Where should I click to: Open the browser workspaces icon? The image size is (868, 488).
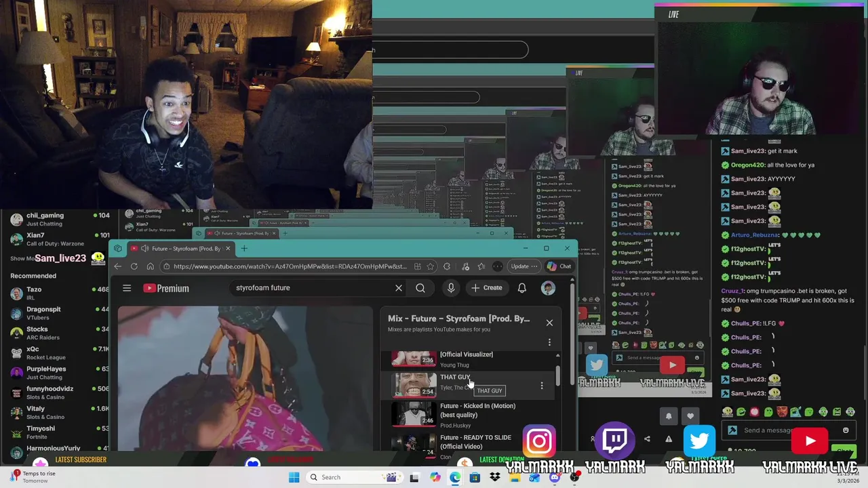pyautogui.click(x=118, y=249)
